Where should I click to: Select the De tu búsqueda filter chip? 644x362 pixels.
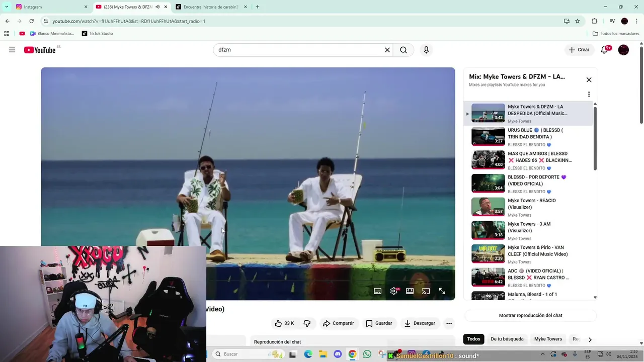[507, 339]
